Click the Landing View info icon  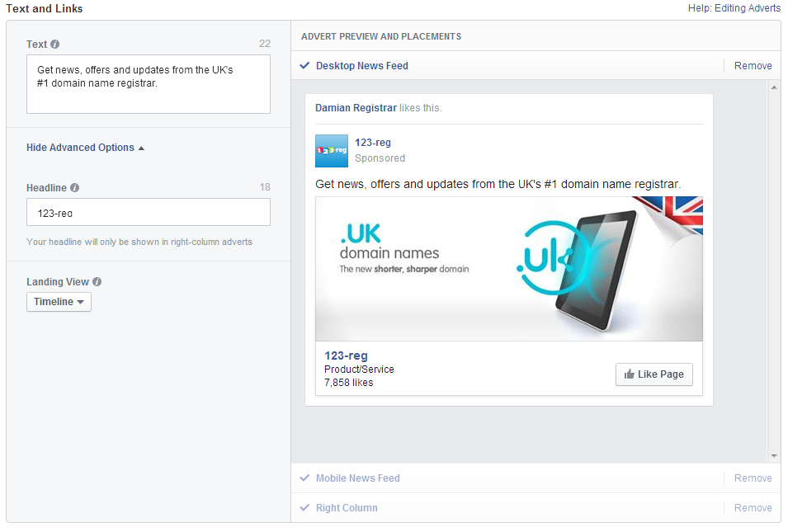coord(97,282)
